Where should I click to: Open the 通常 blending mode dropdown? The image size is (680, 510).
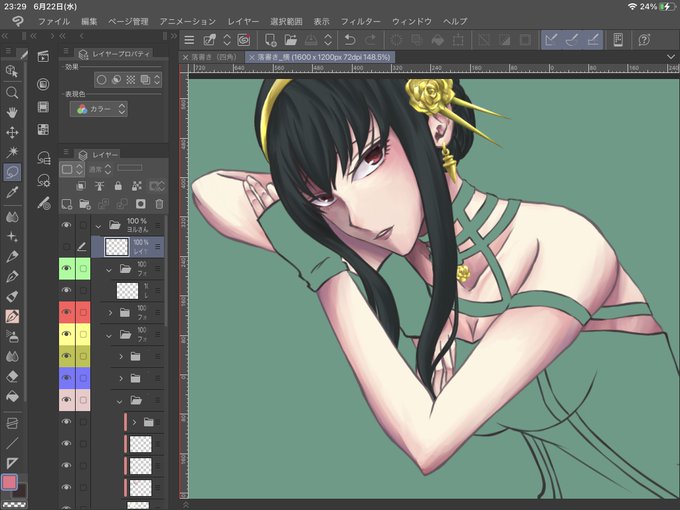click(100, 169)
